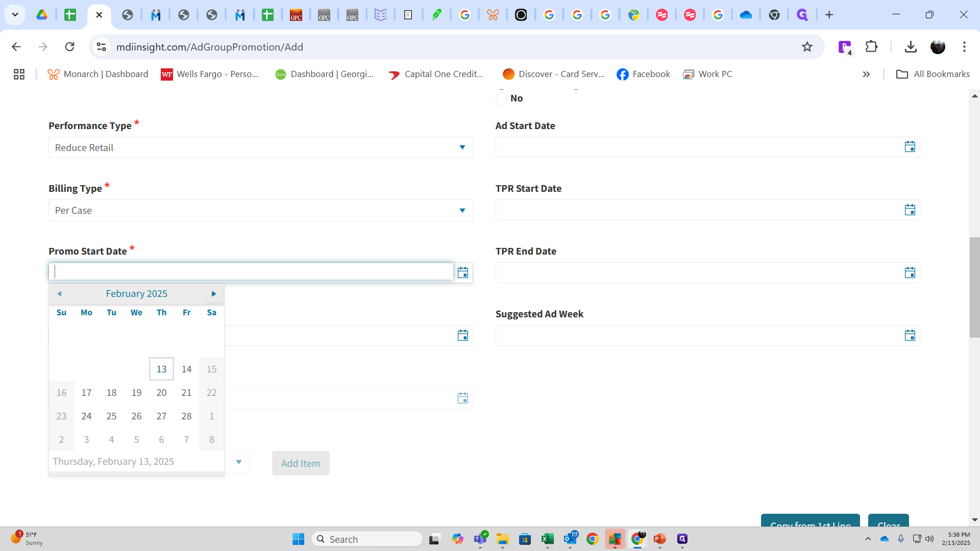Image resolution: width=980 pixels, height=551 pixels.
Task: Open the All Bookmarks folder
Action: (x=933, y=74)
